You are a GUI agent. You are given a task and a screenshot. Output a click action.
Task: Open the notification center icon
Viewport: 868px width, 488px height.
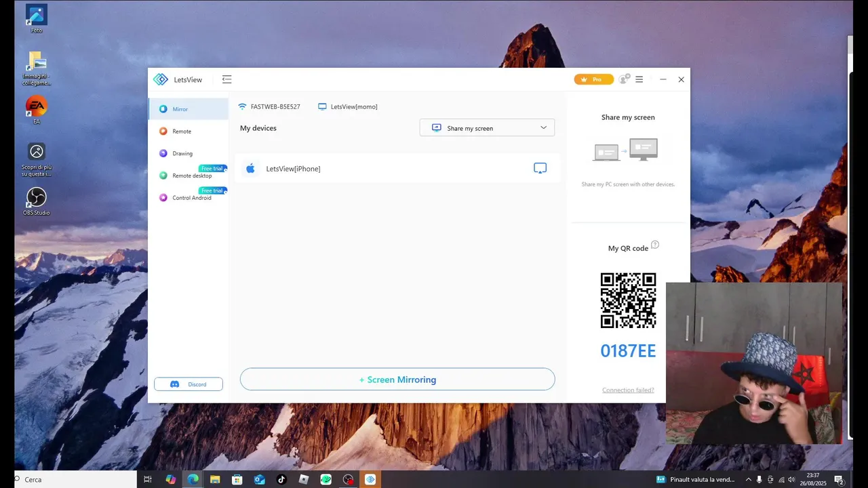tap(839, 479)
